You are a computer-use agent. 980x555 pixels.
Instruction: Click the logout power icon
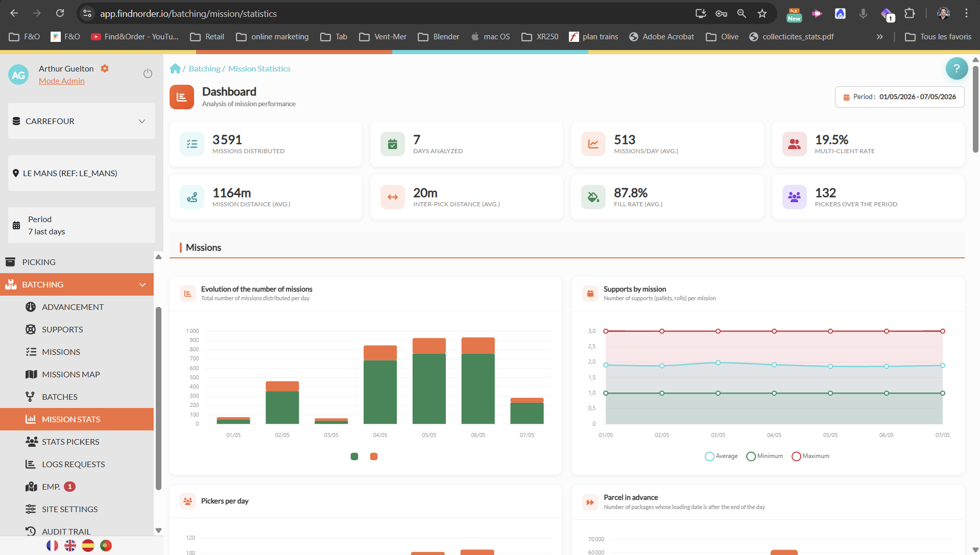coord(148,74)
